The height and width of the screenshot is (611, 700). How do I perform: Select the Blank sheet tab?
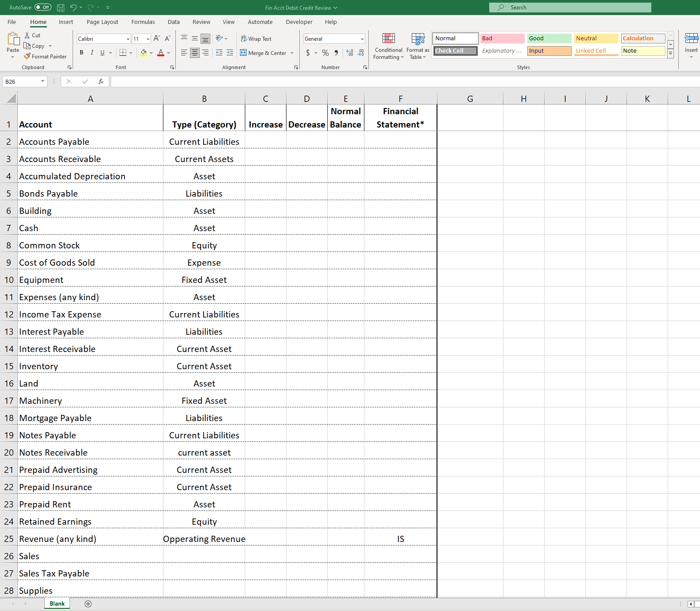click(57, 604)
